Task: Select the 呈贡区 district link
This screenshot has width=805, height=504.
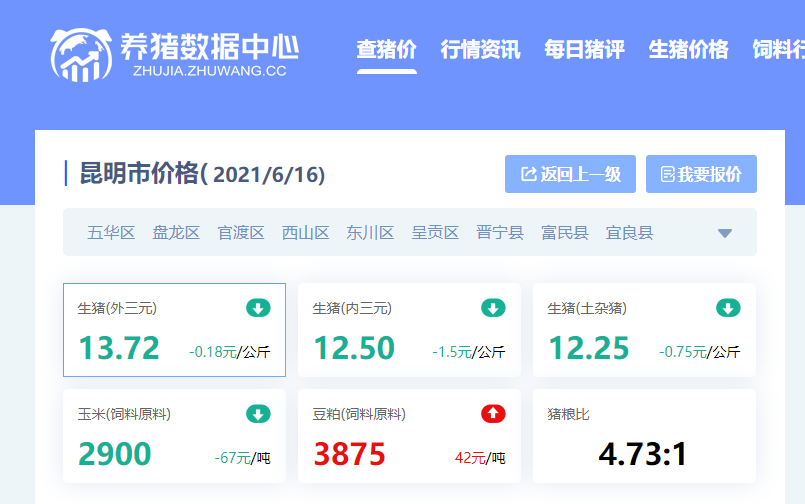Action: coord(435,233)
